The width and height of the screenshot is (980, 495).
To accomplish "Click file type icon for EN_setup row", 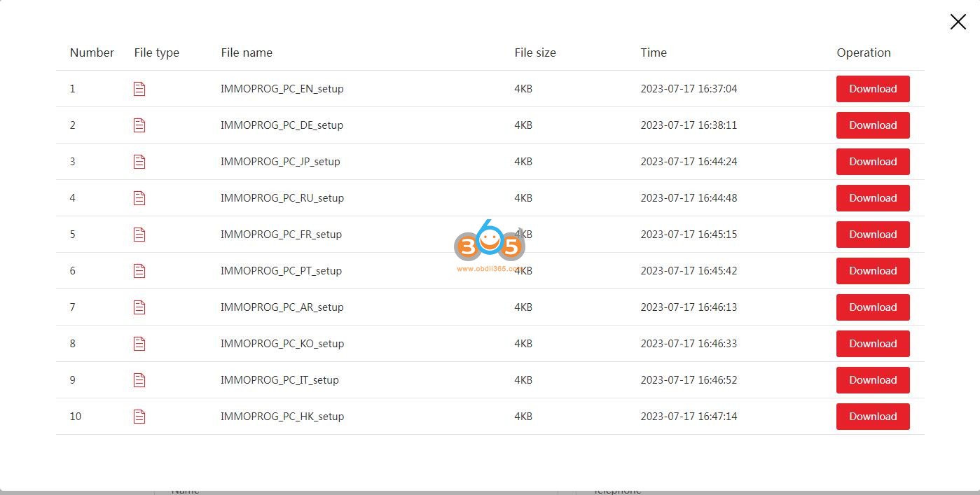I will click(139, 89).
